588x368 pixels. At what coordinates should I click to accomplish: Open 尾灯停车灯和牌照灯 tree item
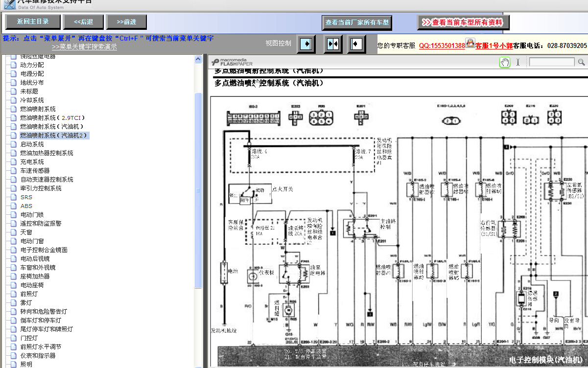pyautogui.click(x=47, y=329)
